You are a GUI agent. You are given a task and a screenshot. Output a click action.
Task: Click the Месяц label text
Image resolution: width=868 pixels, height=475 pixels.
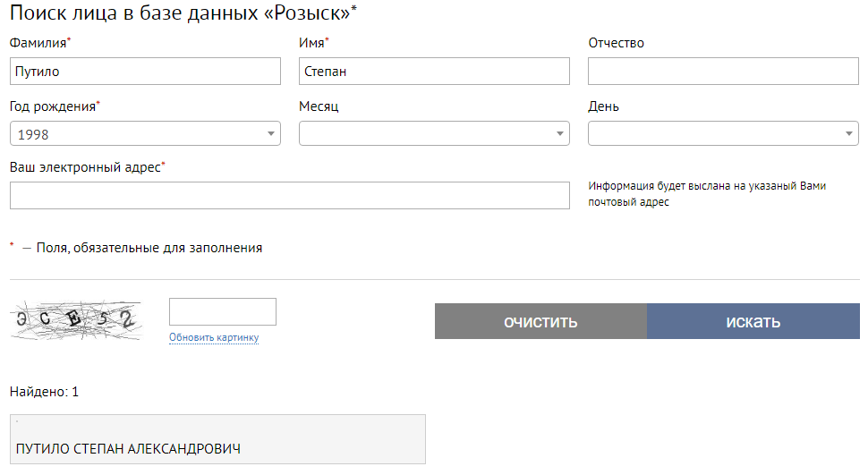(319, 106)
